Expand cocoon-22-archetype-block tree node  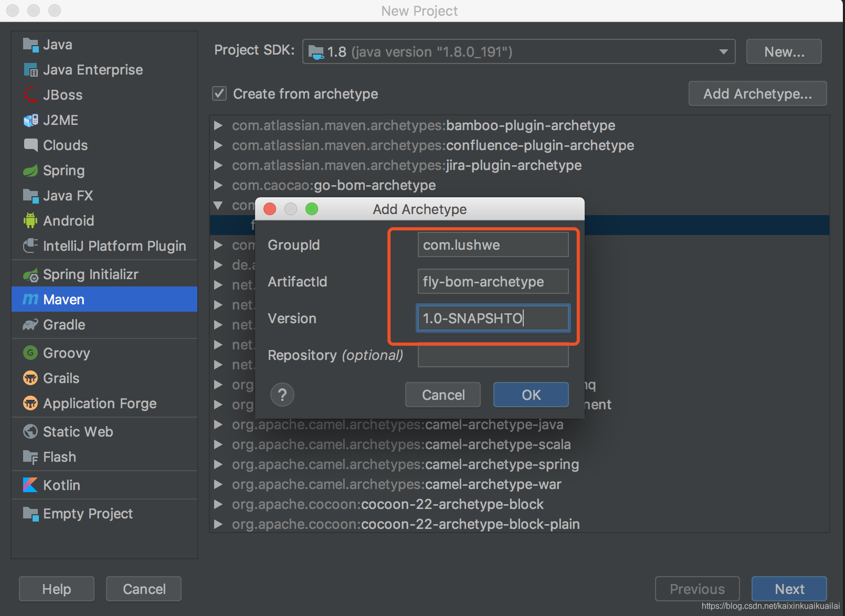click(218, 504)
